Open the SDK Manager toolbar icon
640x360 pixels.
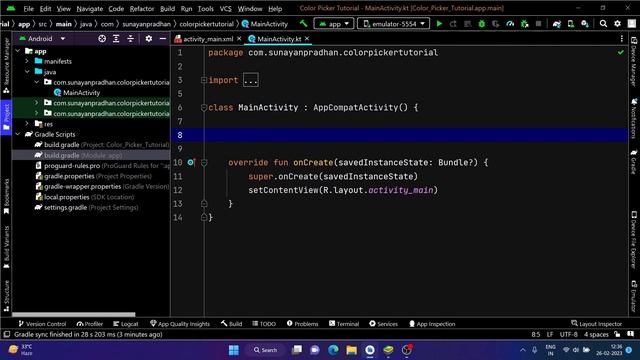point(585,24)
